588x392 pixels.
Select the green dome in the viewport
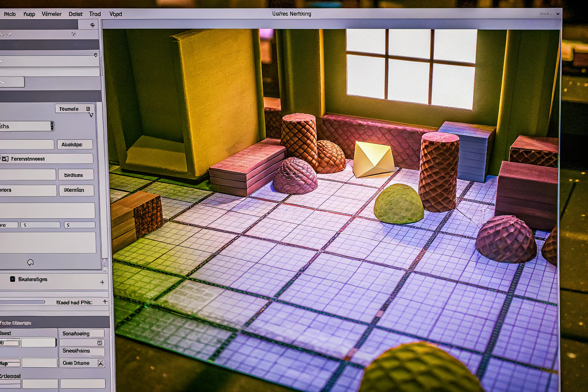tap(399, 204)
